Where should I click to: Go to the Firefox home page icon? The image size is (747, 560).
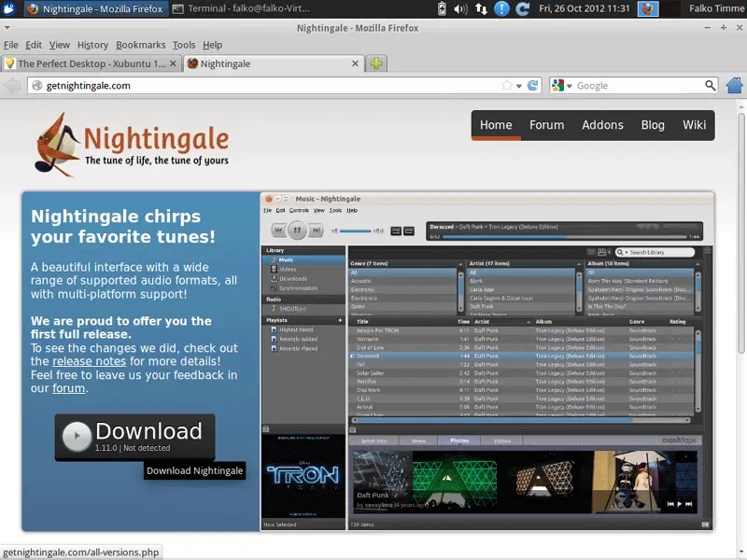(735, 86)
